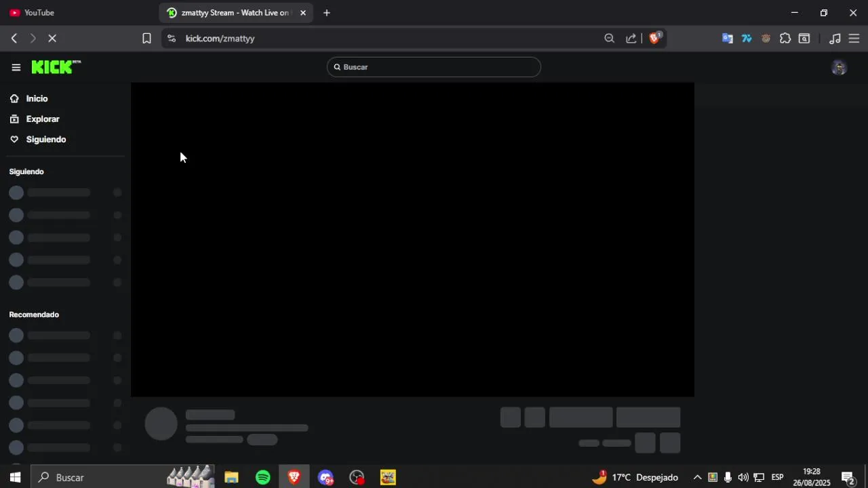Open Discord from taskbar
This screenshot has height=488, width=868.
[x=326, y=477]
